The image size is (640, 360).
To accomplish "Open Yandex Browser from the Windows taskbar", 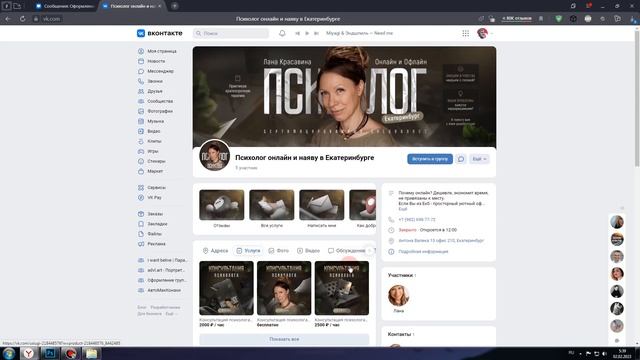I will click(29, 353).
